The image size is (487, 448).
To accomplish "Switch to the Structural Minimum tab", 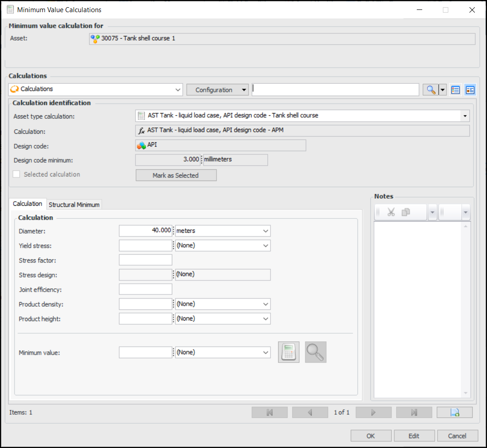I will pos(74,204).
